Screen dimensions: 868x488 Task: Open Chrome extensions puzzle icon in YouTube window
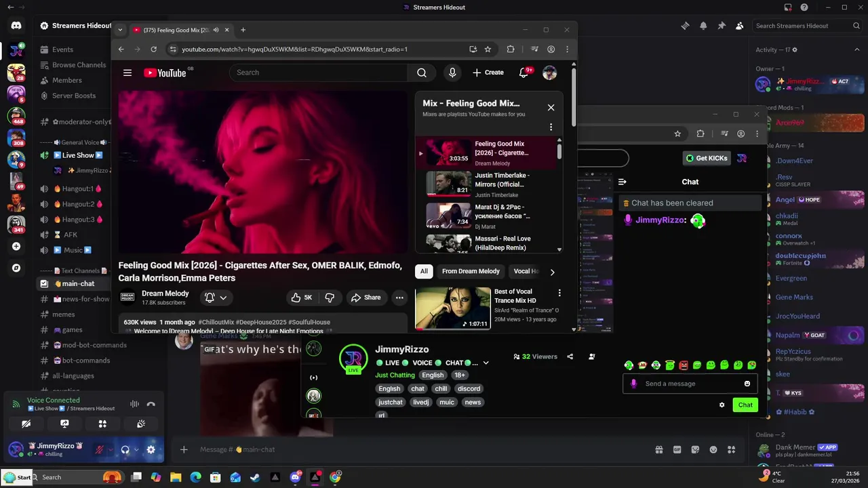pos(511,49)
